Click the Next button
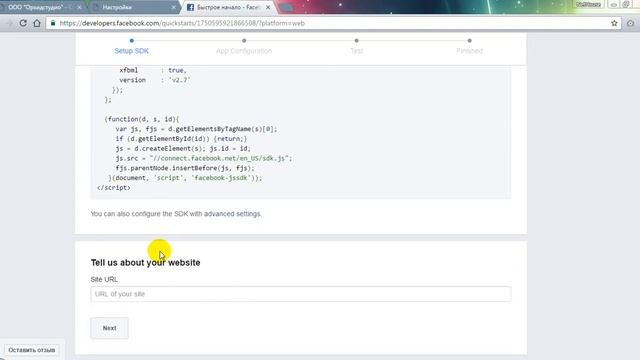The height and width of the screenshot is (360, 640). 109,328
